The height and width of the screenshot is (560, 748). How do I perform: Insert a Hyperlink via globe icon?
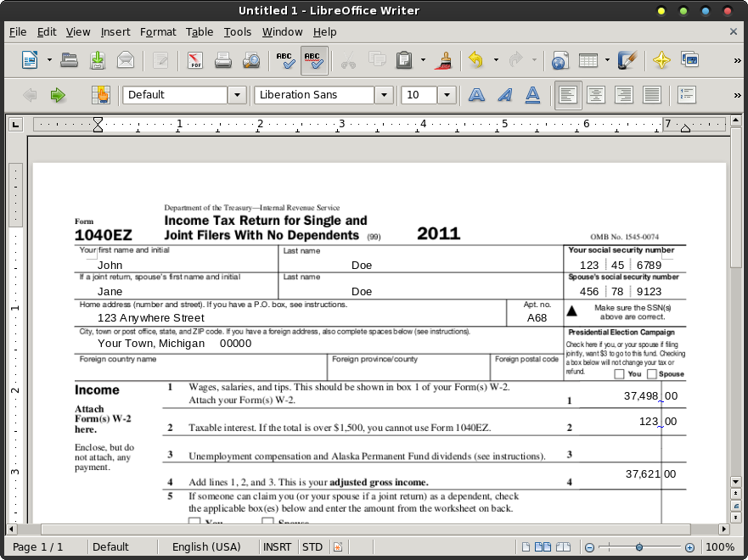(560, 60)
